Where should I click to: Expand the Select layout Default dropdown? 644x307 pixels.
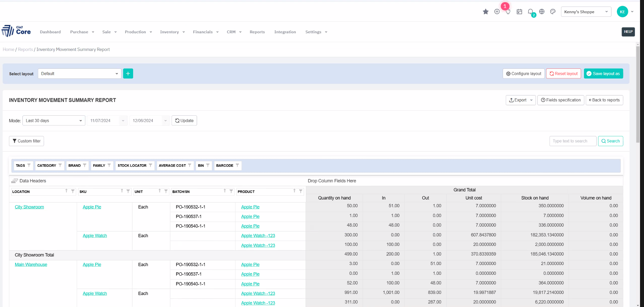coord(80,73)
